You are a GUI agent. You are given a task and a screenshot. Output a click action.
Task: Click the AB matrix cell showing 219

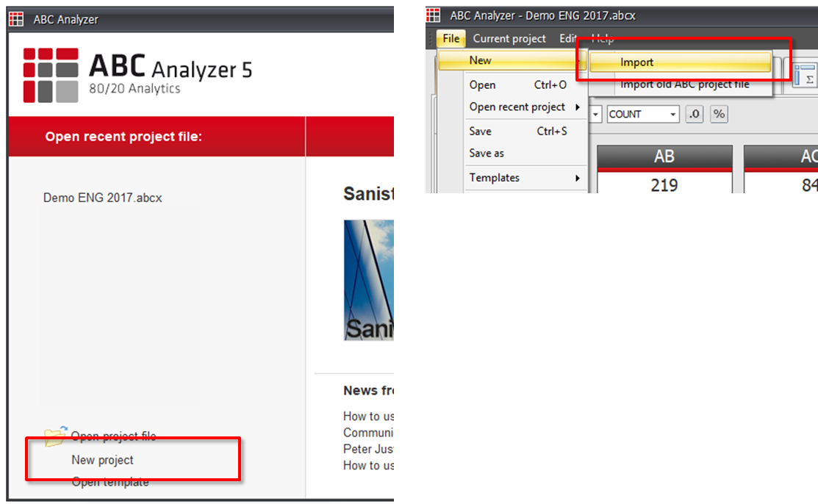tap(664, 185)
